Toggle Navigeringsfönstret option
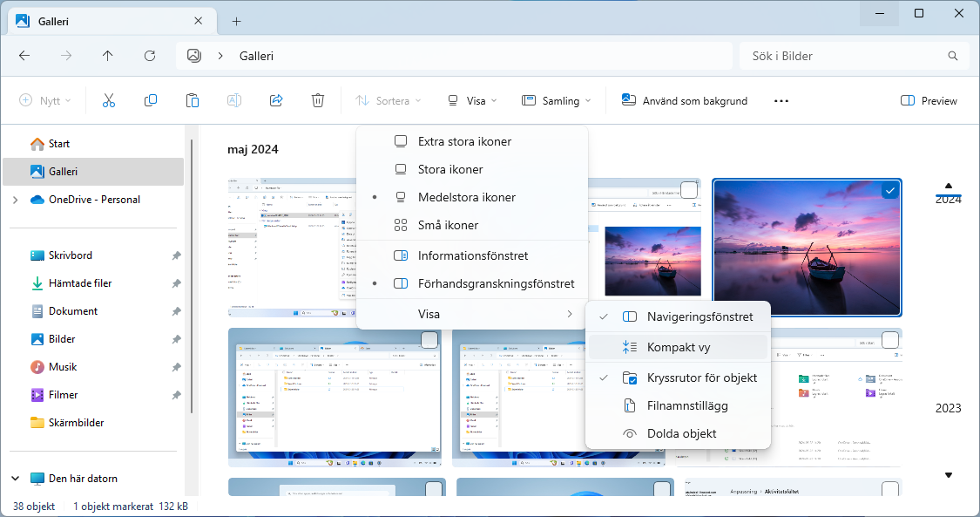The width and height of the screenshot is (980, 517). point(678,317)
